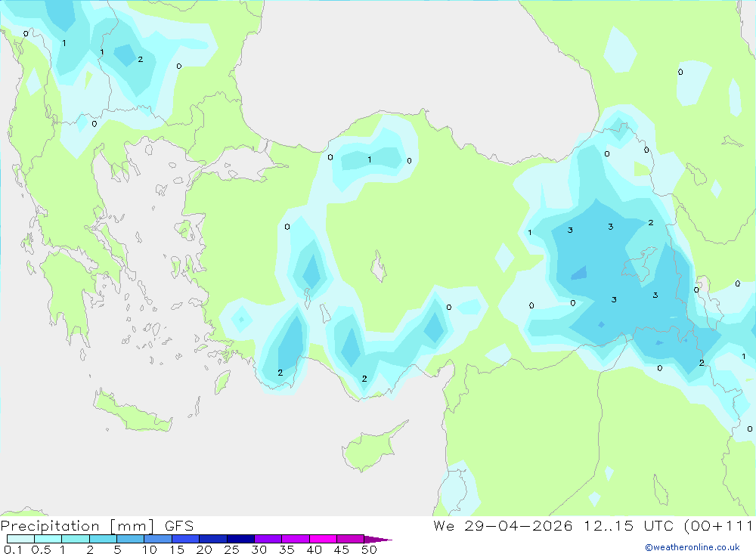Pick the 10–15 mm legend swatch
Screen dimensions: 756x554
coord(158,539)
